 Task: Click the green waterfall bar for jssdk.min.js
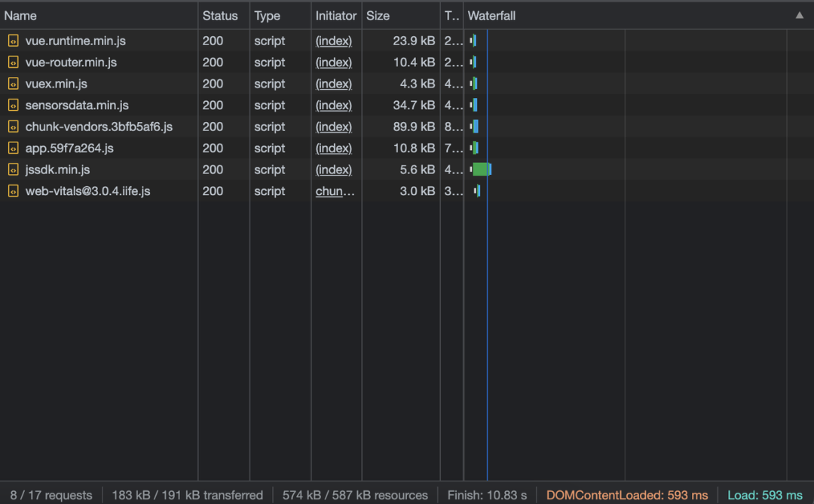[480, 170]
